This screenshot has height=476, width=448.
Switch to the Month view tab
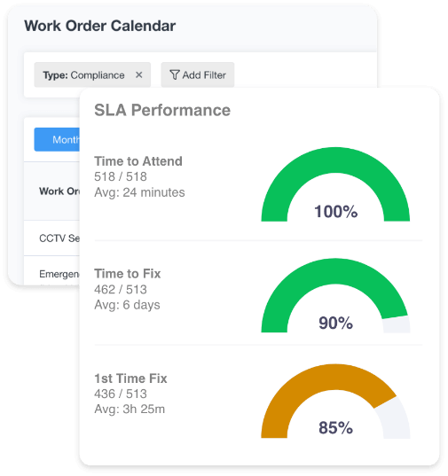coord(57,139)
